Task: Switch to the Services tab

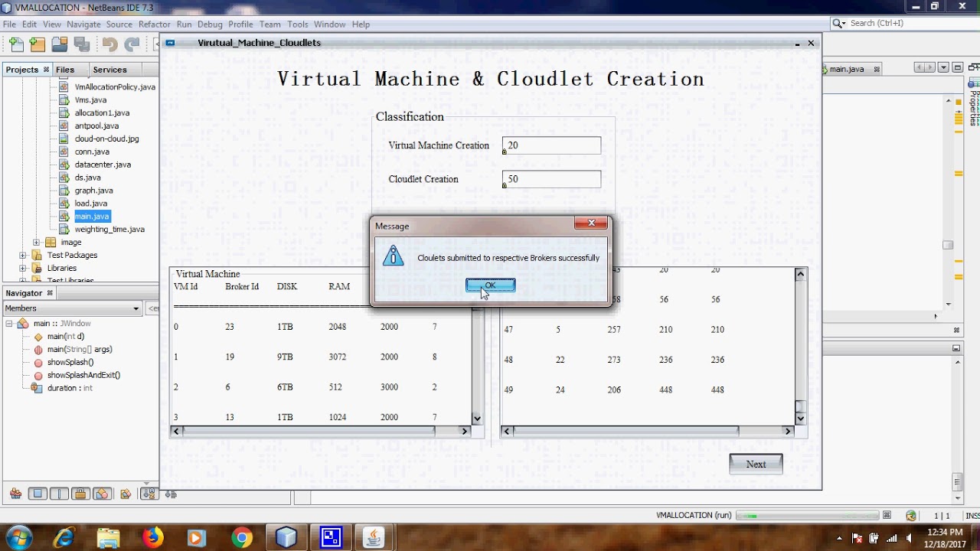Action: tap(109, 70)
